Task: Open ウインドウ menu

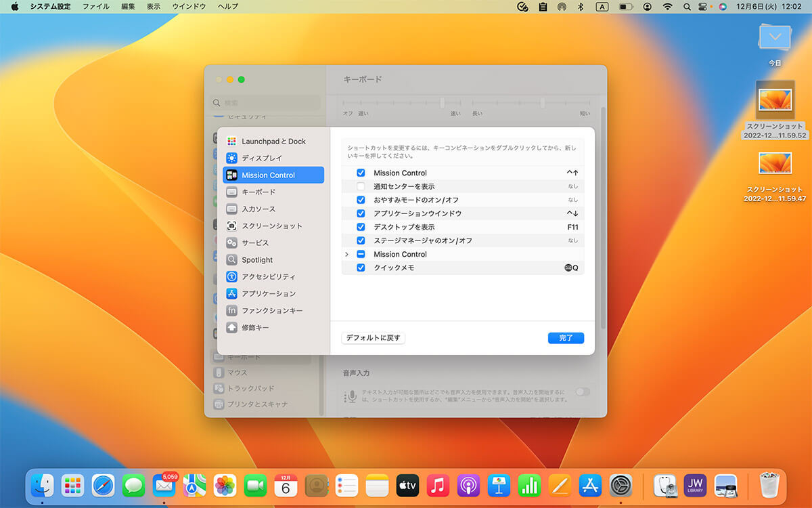Action: (189, 6)
